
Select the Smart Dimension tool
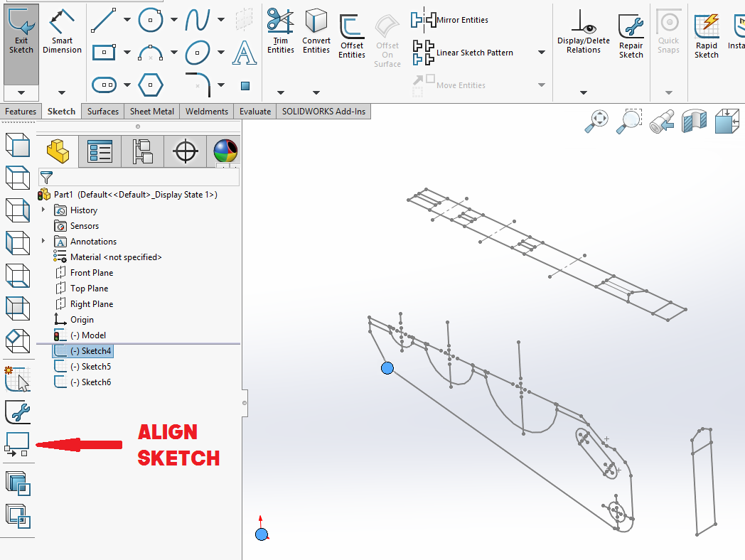point(62,31)
